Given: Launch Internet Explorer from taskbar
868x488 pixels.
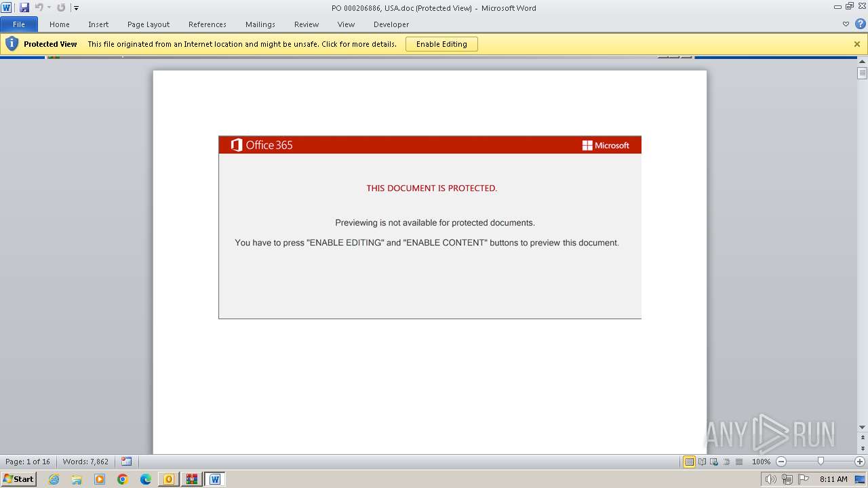Looking at the screenshot, I should [54, 479].
